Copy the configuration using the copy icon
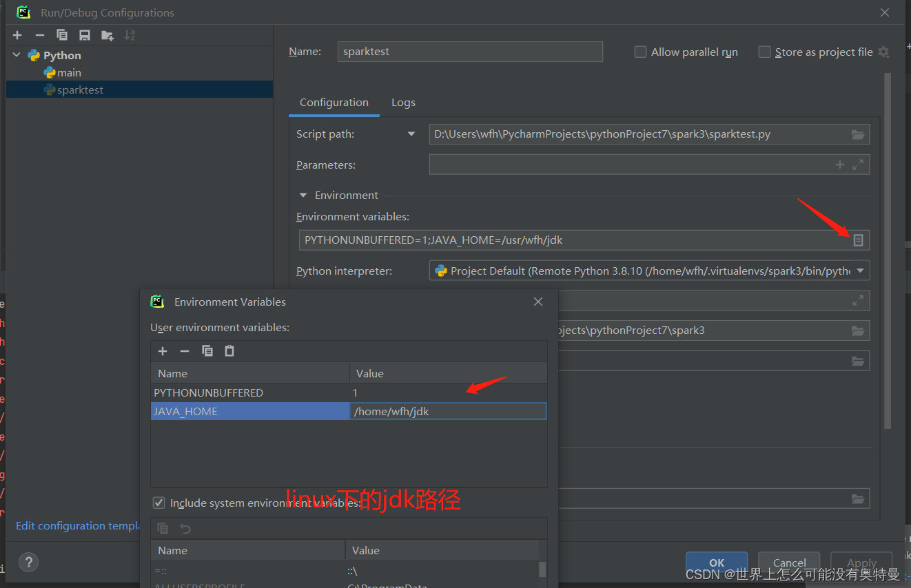Viewport: 911px width, 588px height. 62,35
